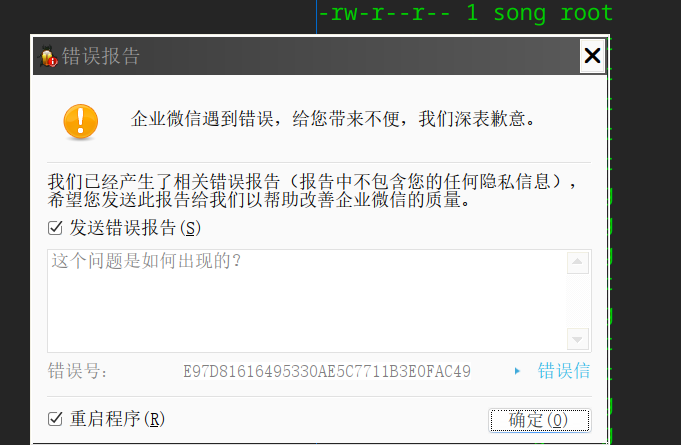
Task: Focus the 这个问题是如何出现的? text box
Action: point(307,301)
